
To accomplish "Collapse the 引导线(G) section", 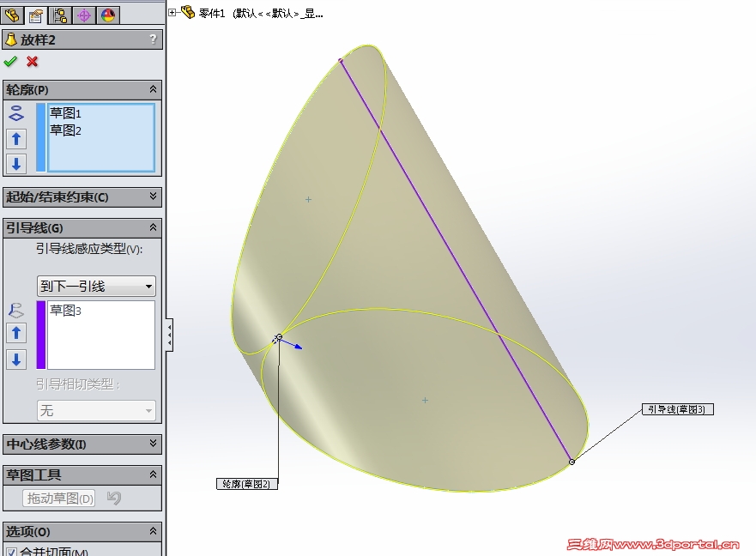I will [153, 227].
